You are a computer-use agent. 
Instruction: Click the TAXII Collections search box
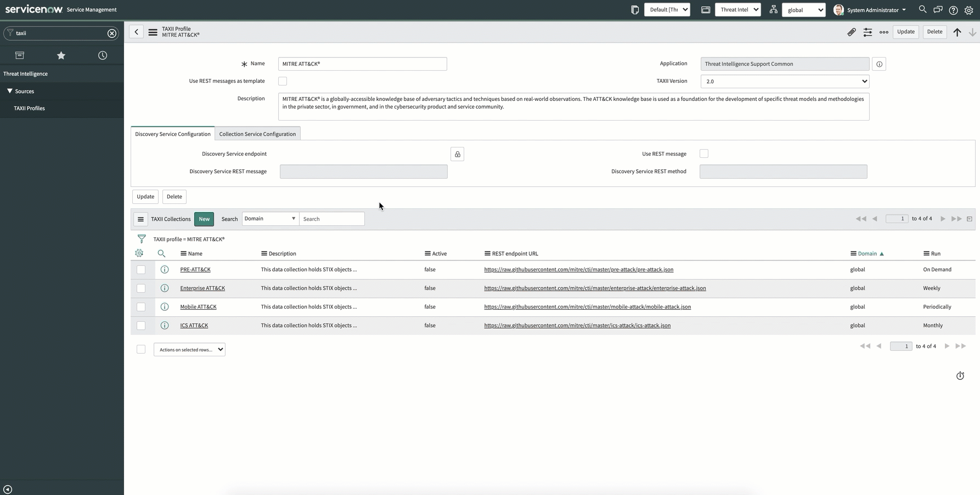(x=332, y=219)
